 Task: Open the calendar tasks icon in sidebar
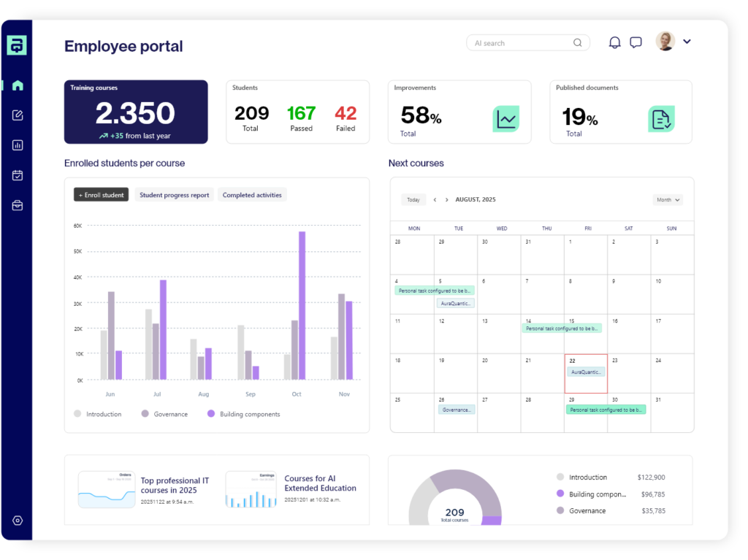point(16,175)
